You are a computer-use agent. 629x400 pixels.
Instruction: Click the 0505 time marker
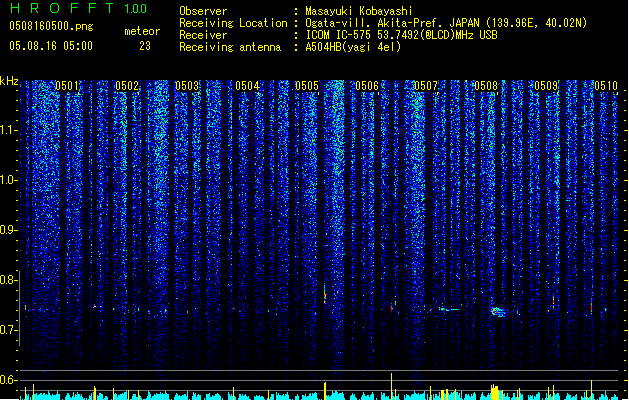pyautogui.click(x=307, y=86)
